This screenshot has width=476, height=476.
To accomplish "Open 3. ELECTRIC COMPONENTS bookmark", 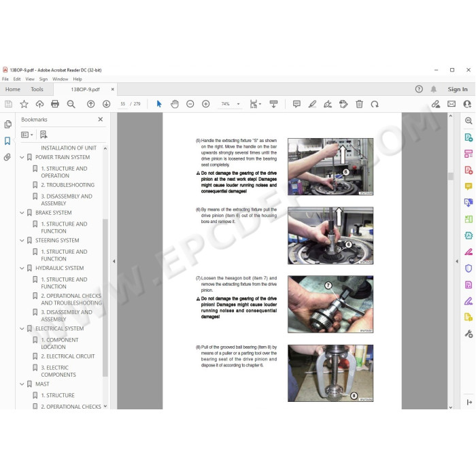I will (x=58, y=371).
